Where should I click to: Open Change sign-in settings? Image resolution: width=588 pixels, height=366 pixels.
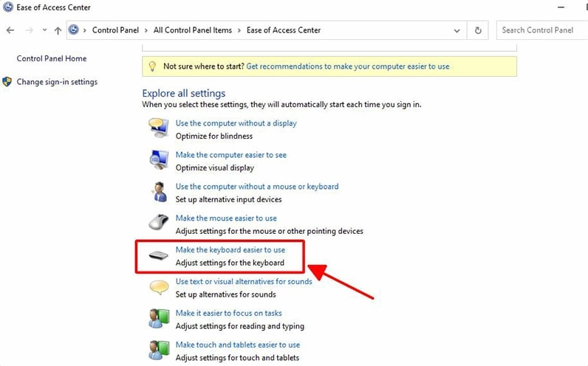click(x=57, y=82)
